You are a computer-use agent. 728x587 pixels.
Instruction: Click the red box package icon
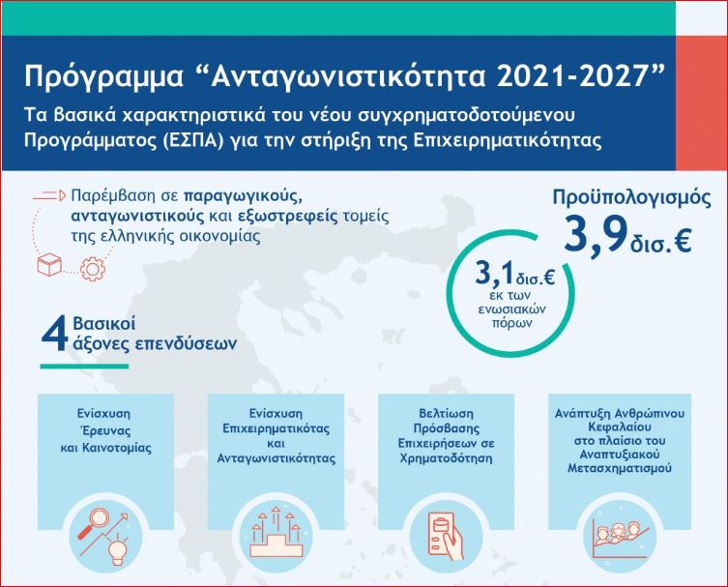[47, 262]
